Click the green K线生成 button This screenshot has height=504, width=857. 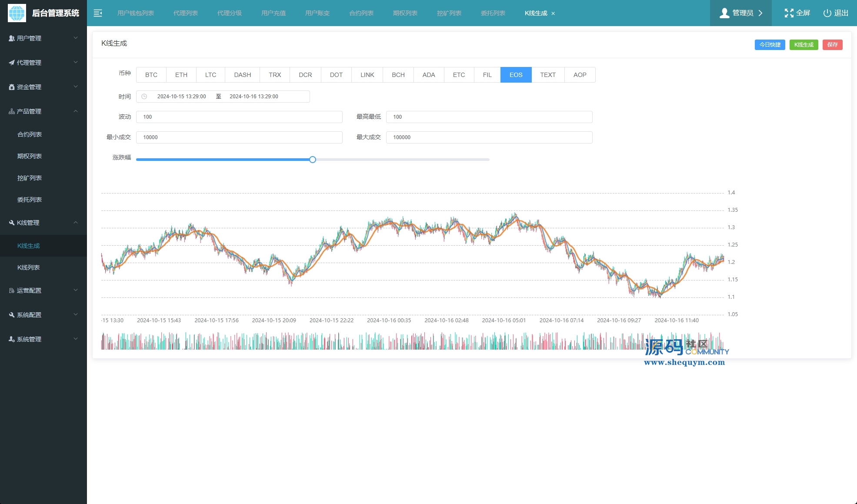pos(804,45)
